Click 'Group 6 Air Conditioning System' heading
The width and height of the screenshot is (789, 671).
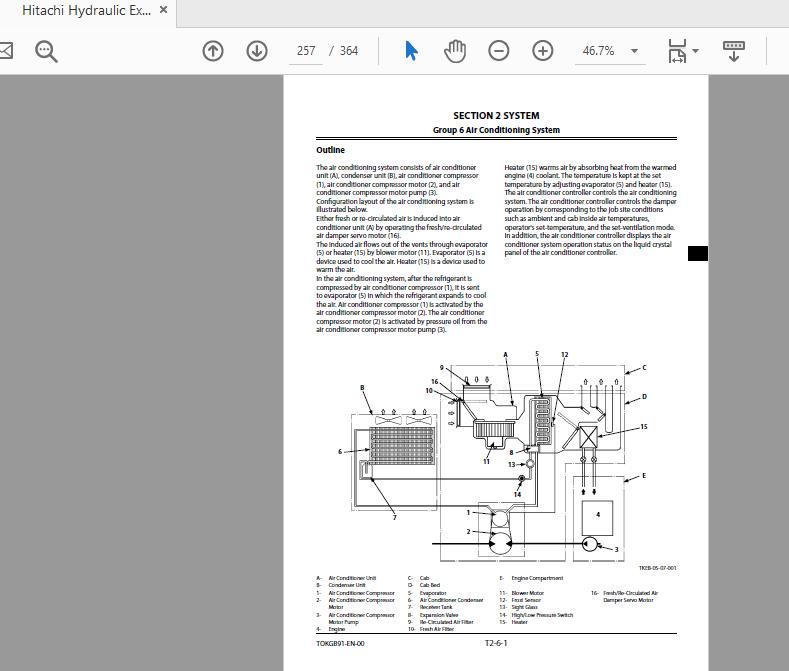[x=496, y=130]
